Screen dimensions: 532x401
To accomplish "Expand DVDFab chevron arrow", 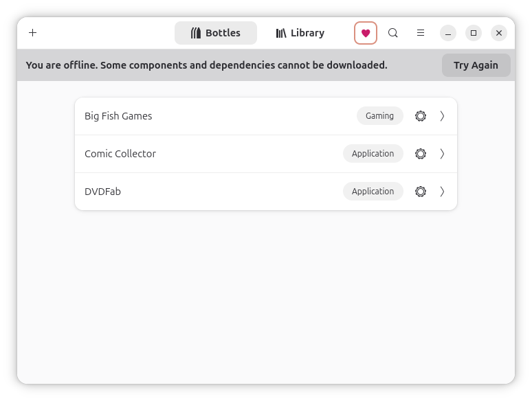I will 442,192.
